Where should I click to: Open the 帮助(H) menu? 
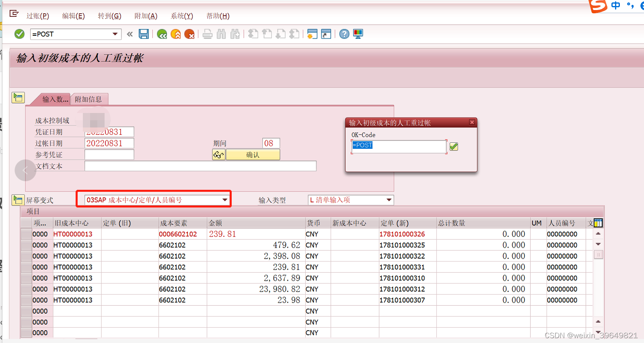(x=218, y=16)
